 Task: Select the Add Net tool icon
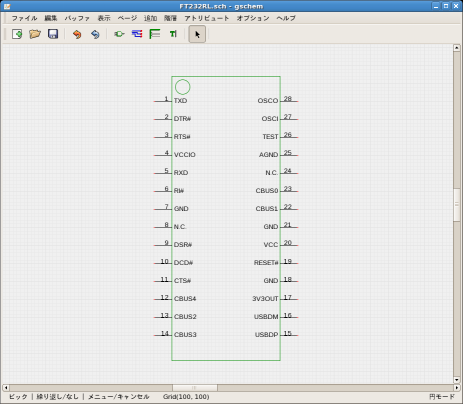tap(137, 34)
